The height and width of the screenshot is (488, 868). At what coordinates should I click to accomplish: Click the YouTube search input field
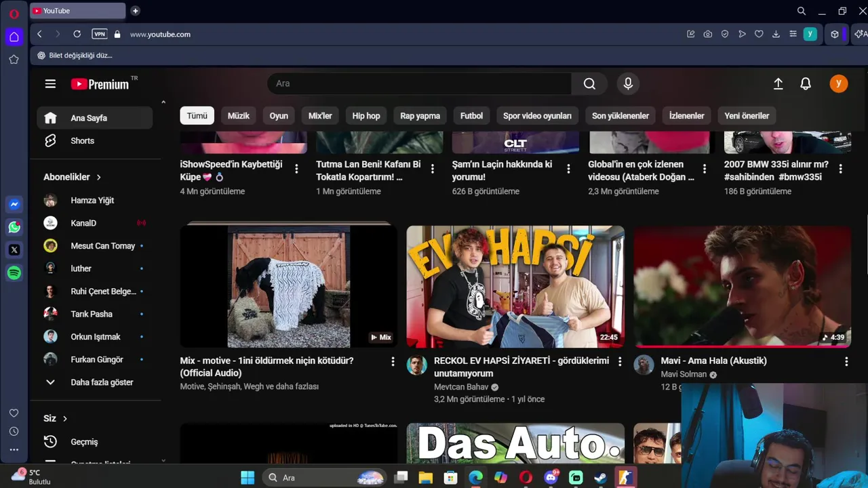pyautogui.click(x=419, y=83)
